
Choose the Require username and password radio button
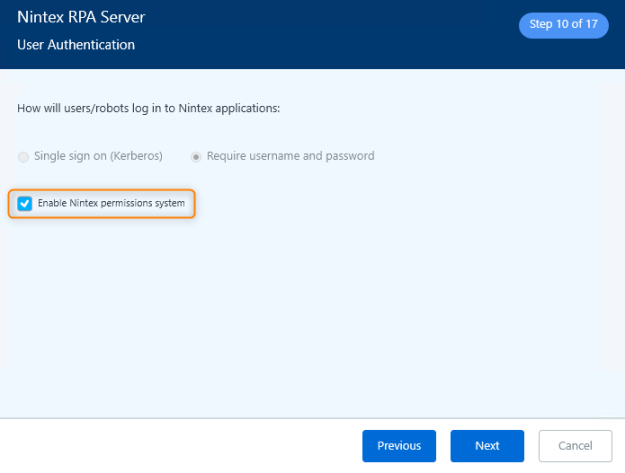(x=196, y=157)
